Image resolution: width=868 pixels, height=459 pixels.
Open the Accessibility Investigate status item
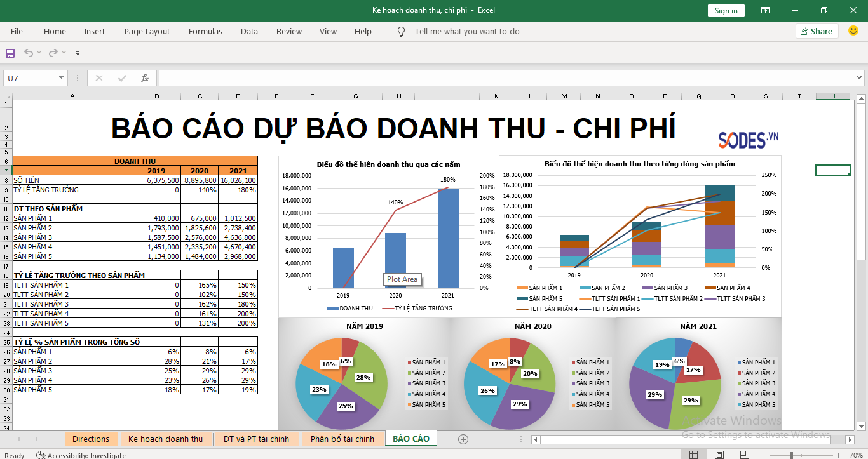81,455
